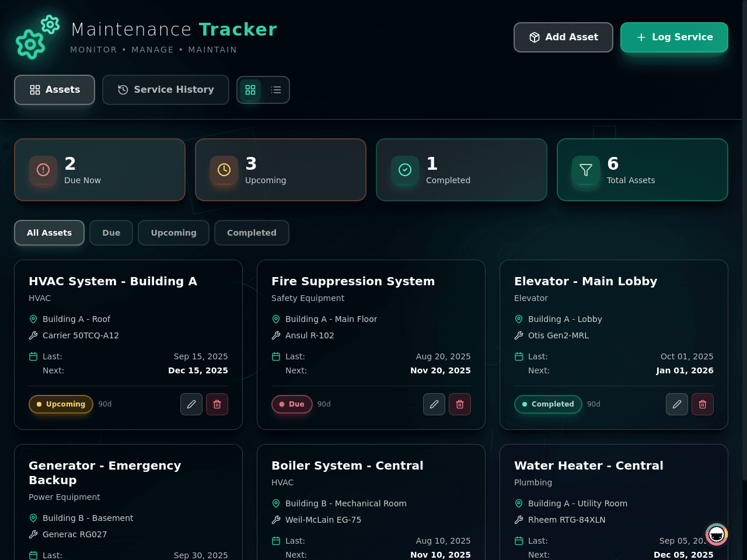The height and width of the screenshot is (560, 747).
Task: Open the Generator - Emergency Backup title
Action: (x=105, y=473)
